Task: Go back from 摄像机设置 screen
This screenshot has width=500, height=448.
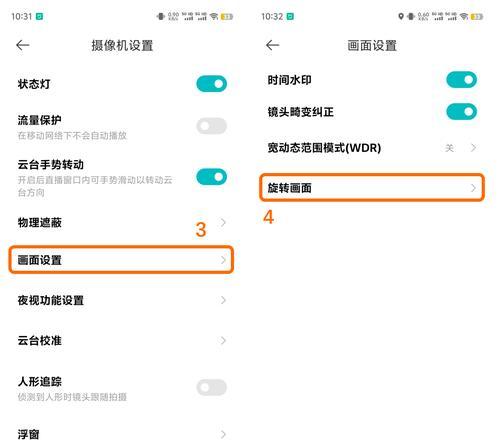Action: 23,45
